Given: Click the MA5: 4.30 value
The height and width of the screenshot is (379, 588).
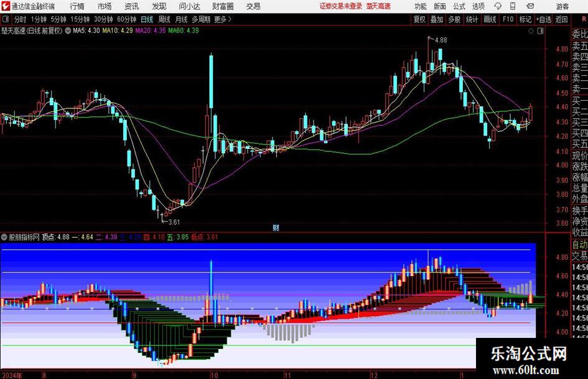Looking at the screenshot, I should (86, 30).
